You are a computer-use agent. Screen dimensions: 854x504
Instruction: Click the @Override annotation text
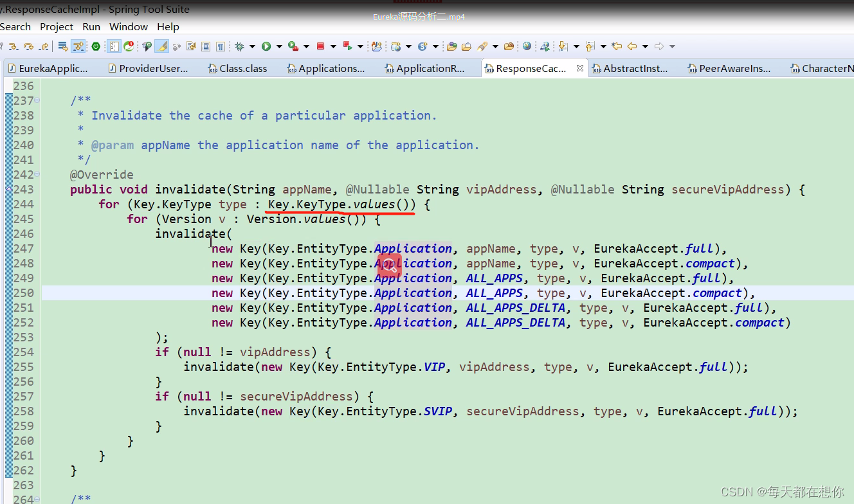pos(102,175)
